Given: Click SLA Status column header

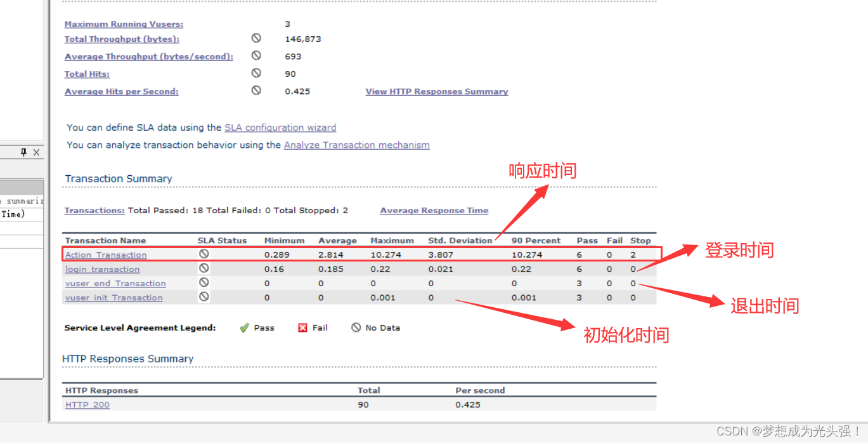Looking at the screenshot, I should point(222,241).
